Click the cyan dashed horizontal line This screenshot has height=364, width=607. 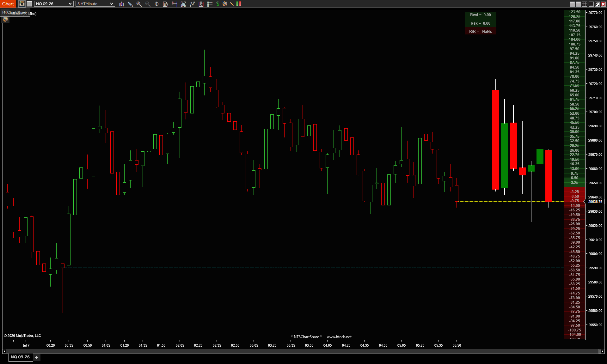[313, 268]
